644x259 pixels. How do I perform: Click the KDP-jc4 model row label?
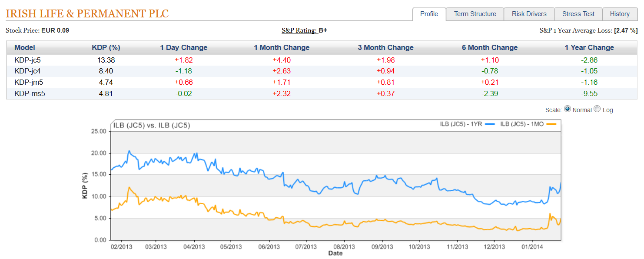coord(27,71)
